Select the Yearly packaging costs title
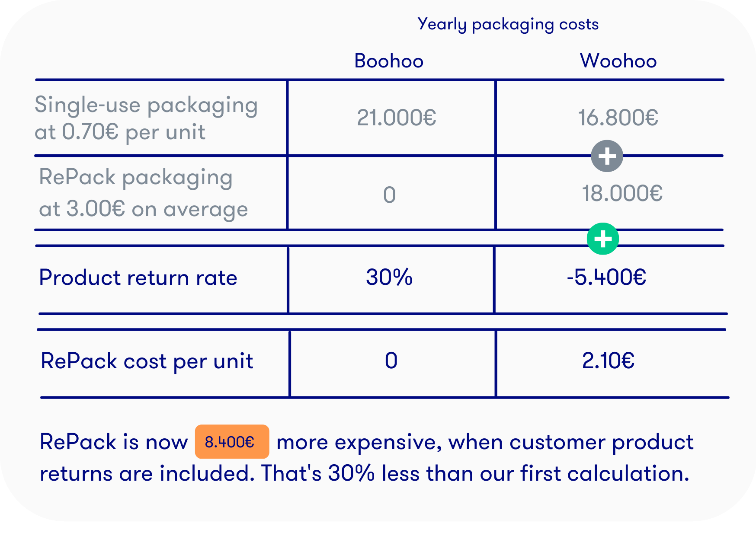Image resolution: width=756 pixels, height=536 pixels. 508,24
